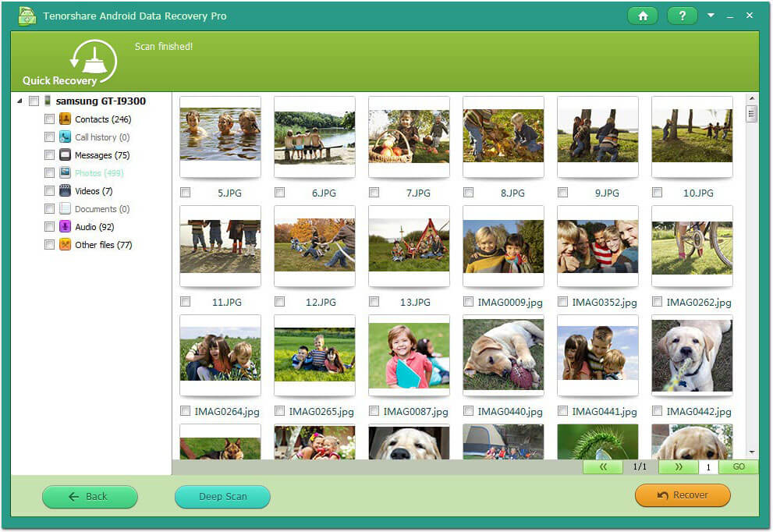The width and height of the screenshot is (773, 532).
Task: Collapse the samsung GT-I9300 tree node
Action: click(x=20, y=101)
